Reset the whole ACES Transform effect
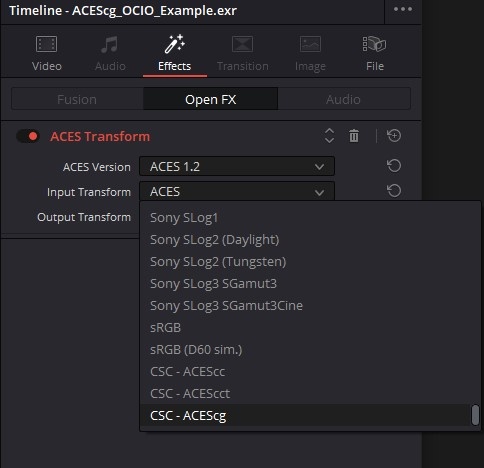 pos(394,136)
